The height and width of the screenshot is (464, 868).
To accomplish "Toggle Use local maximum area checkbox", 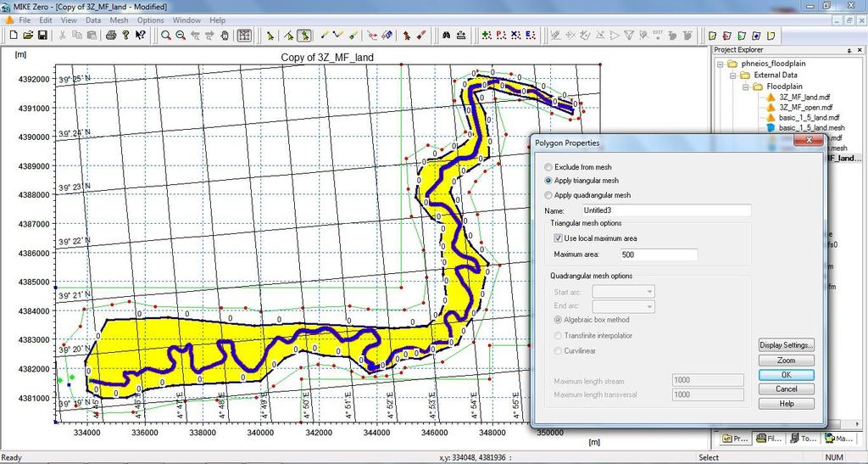I will click(558, 238).
